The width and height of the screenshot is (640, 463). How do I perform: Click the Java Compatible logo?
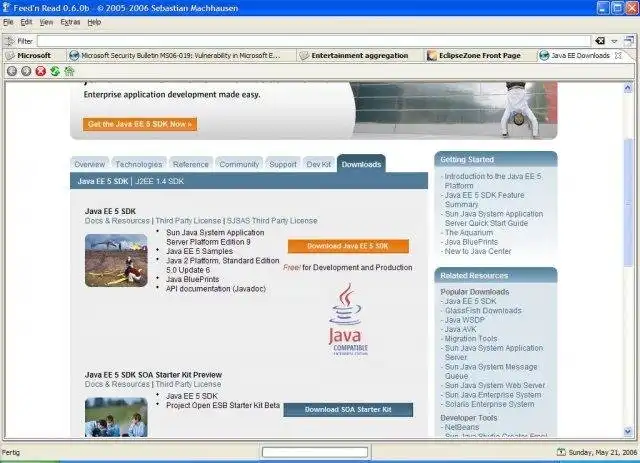coord(347,320)
